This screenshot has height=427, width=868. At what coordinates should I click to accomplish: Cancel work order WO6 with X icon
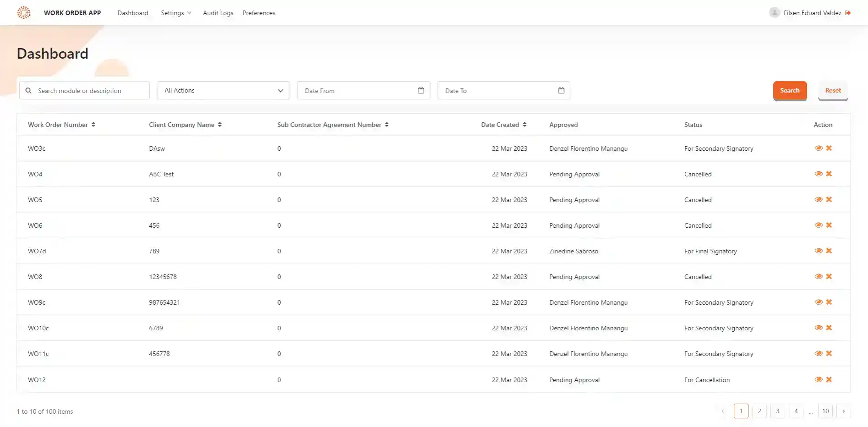[829, 225]
